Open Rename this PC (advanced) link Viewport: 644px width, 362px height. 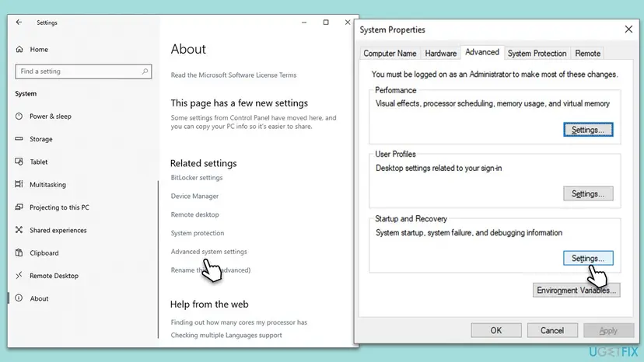tap(211, 270)
